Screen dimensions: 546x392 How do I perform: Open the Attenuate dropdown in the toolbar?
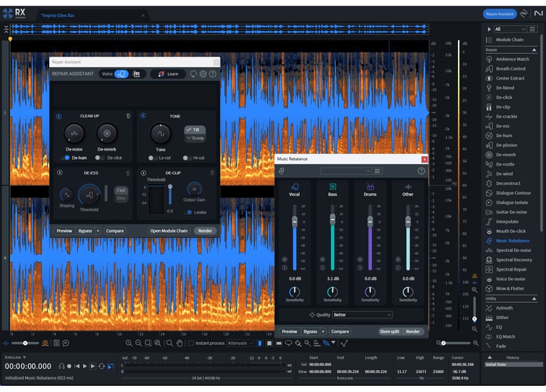(x=241, y=343)
